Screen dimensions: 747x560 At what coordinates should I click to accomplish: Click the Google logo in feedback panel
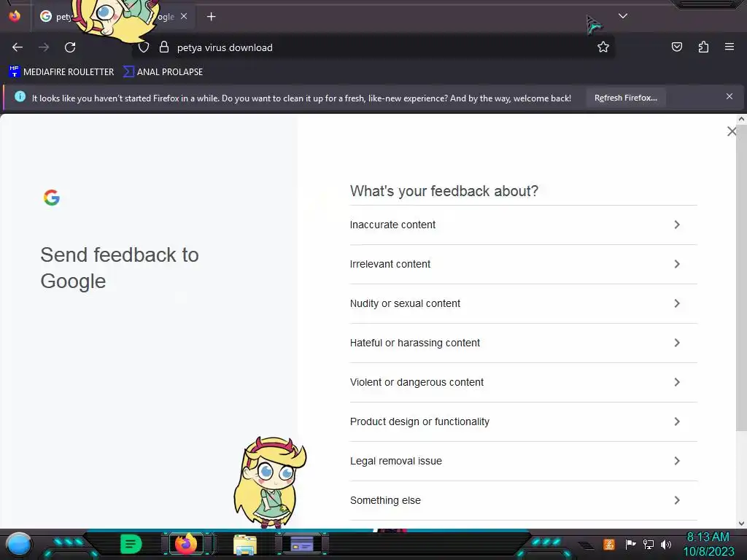52,198
